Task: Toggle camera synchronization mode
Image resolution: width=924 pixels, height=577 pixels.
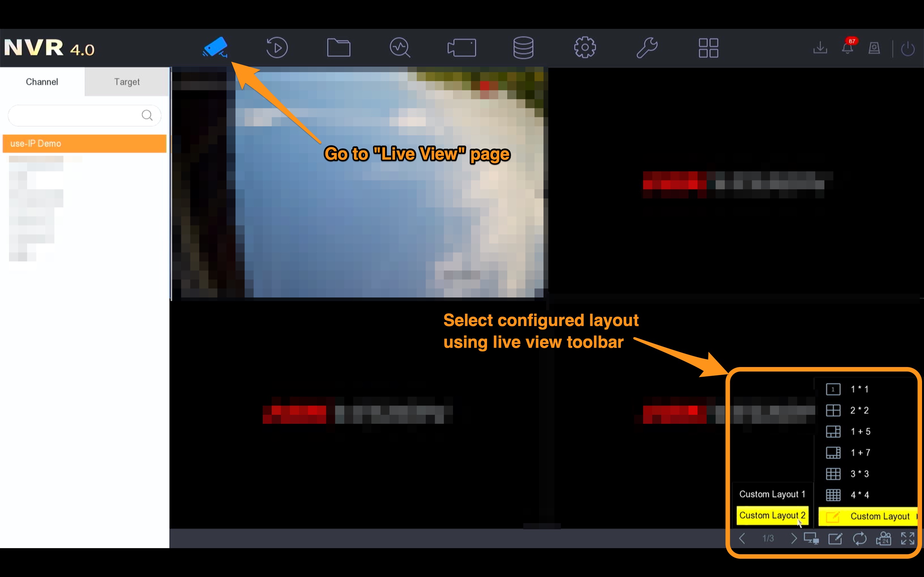Action: [860, 539]
